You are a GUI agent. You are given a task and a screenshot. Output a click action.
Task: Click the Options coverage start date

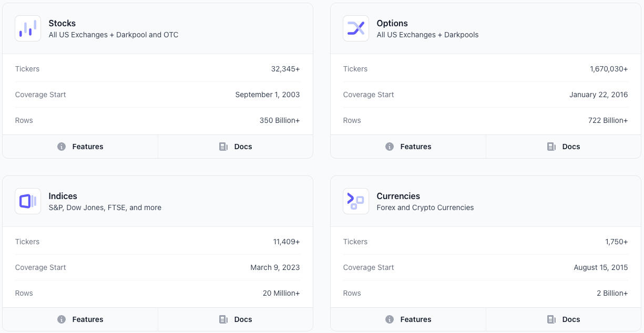pyautogui.click(x=598, y=95)
